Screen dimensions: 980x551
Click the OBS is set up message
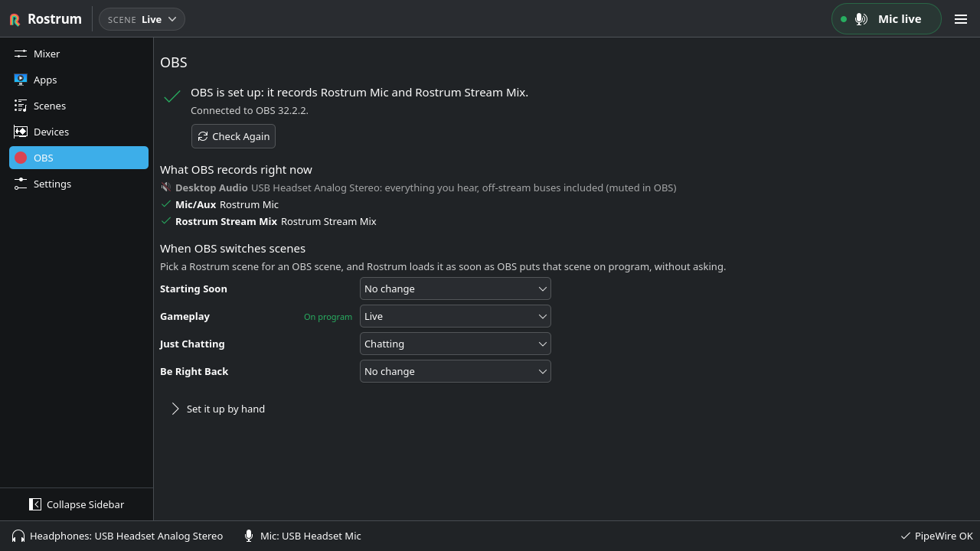pos(359,92)
